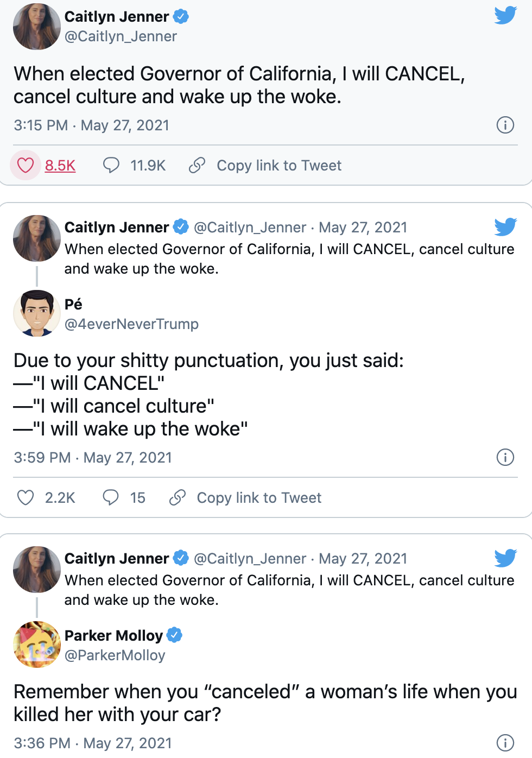Open the 3:59 PM · May 27, 2021 timestamp
The height and width of the screenshot is (758, 532).
coord(93,458)
